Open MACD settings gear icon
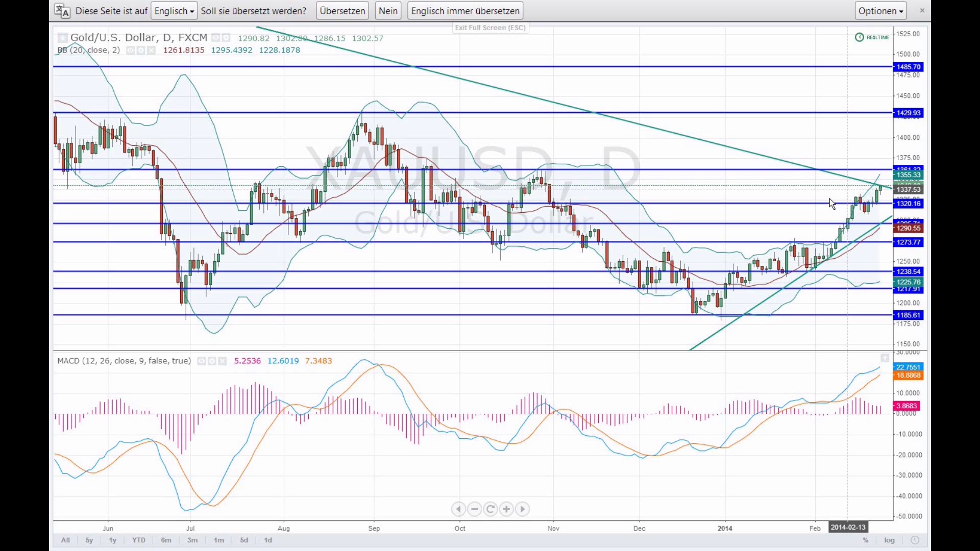The height and width of the screenshot is (551, 980). (212, 361)
